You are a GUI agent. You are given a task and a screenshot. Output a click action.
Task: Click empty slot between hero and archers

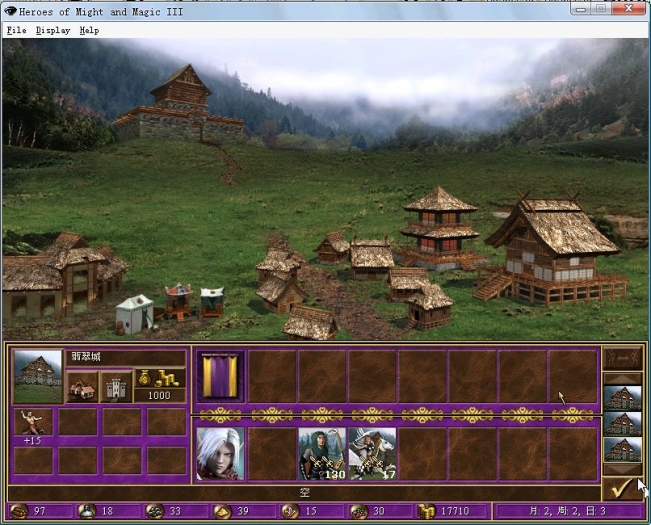(x=272, y=454)
